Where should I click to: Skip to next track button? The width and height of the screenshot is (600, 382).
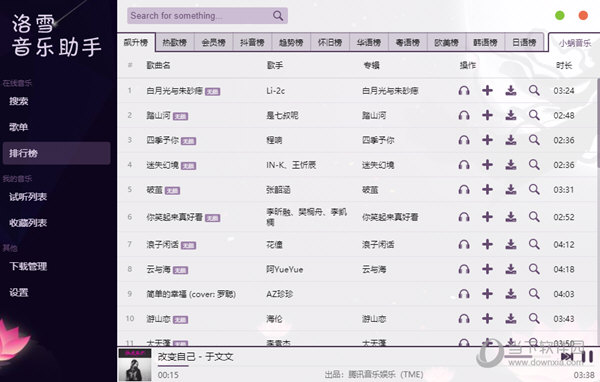(x=567, y=357)
